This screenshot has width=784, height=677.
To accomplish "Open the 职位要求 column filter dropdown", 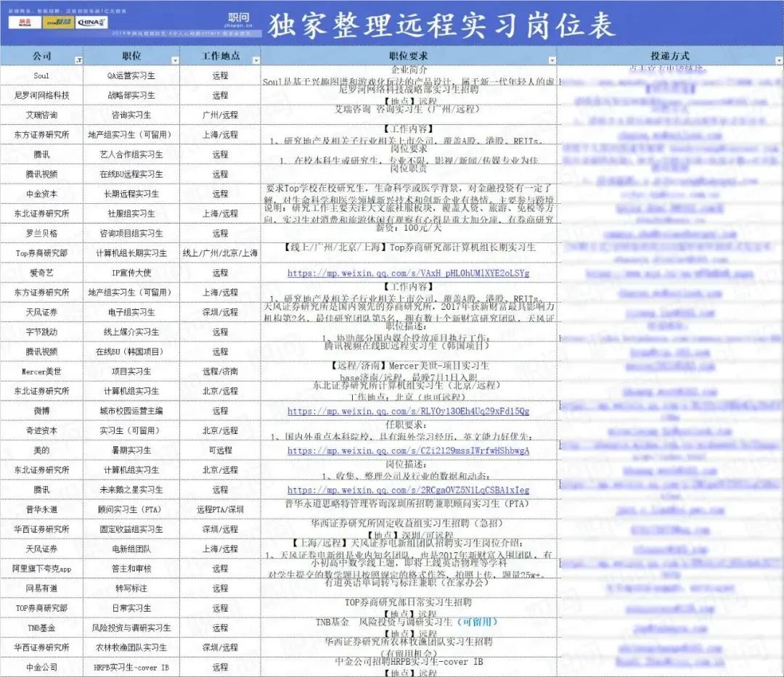I will click(x=552, y=60).
